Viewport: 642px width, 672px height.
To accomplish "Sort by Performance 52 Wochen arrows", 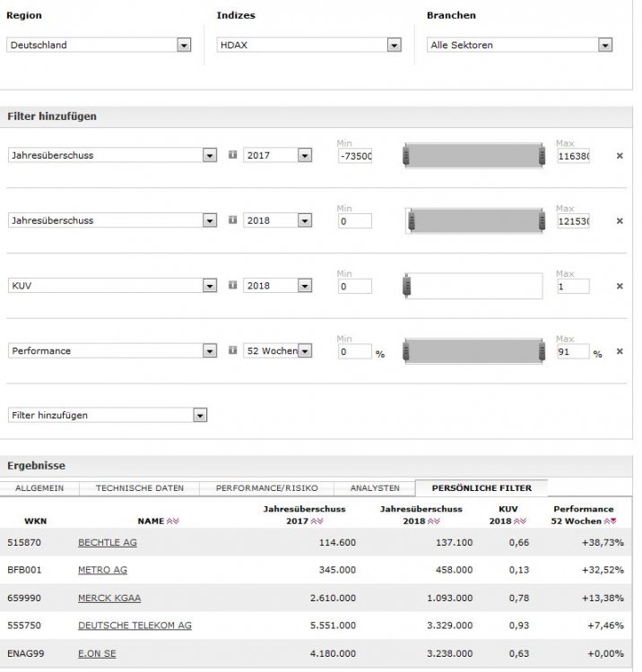I will click(x=611, y=521).
